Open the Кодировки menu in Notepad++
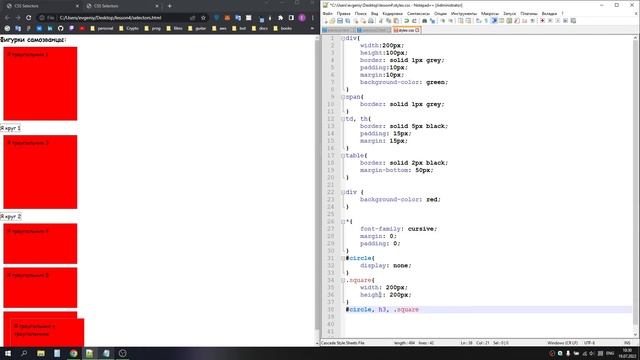Image resolution: width=640 pixels, height=360 pixels. click(x=392, y=13)
